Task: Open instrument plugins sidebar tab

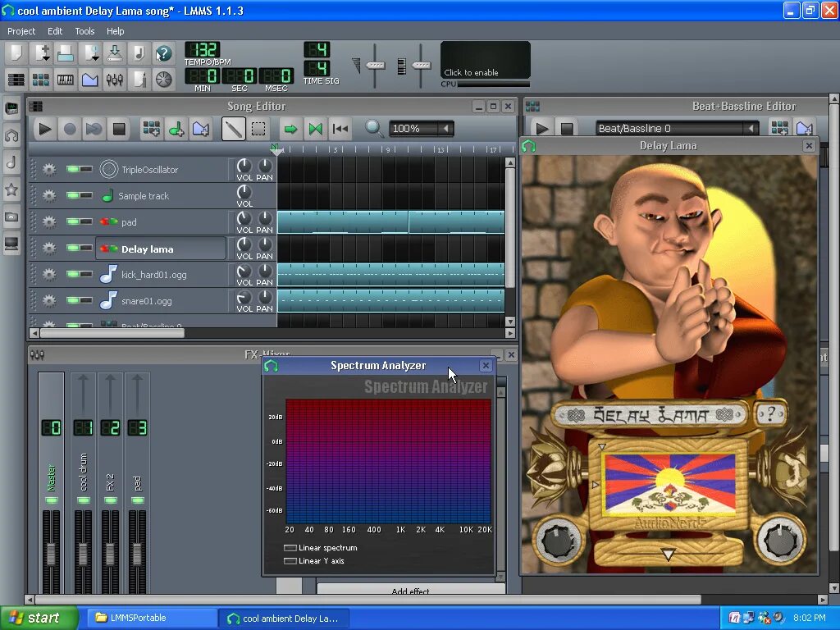Action: coord(11,109)
